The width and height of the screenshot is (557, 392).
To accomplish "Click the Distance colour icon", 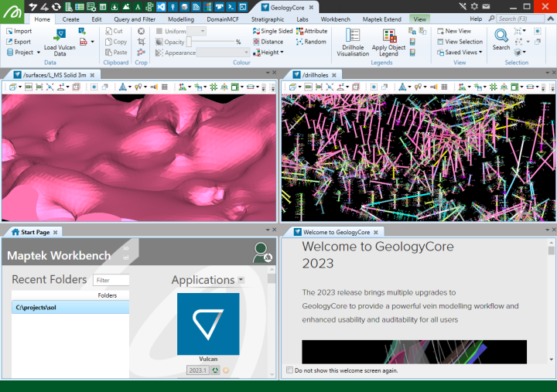I will point(256,42).
